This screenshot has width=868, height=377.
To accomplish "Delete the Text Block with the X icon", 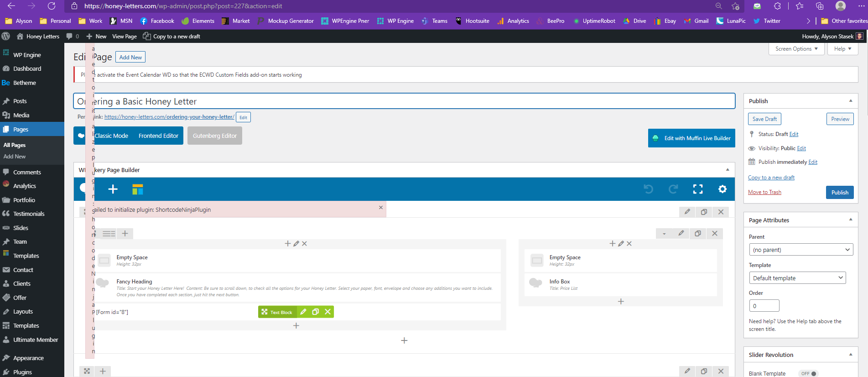I will 327,312.
